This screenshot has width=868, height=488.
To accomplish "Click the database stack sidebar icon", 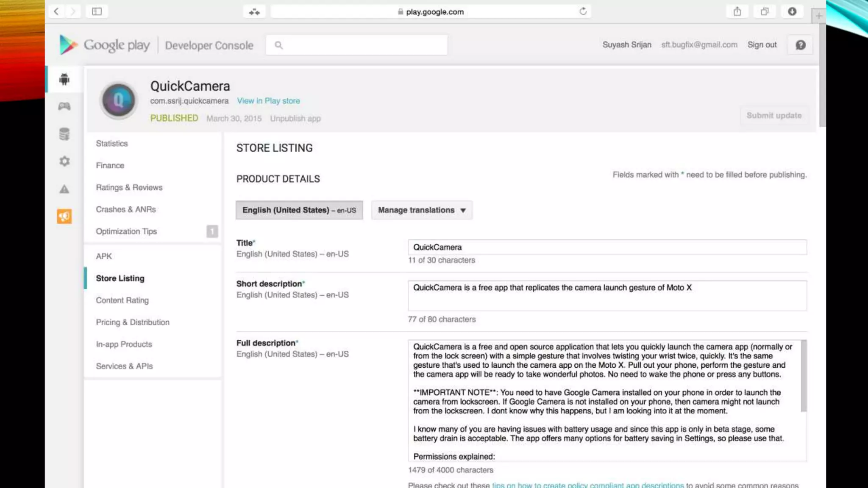I will point(64,134).
